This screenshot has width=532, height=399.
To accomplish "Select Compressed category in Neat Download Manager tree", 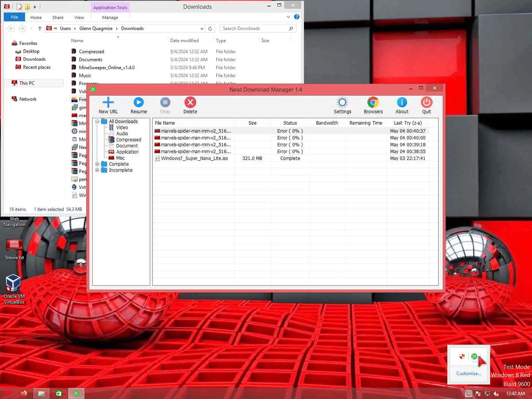I will pos(128,140).
